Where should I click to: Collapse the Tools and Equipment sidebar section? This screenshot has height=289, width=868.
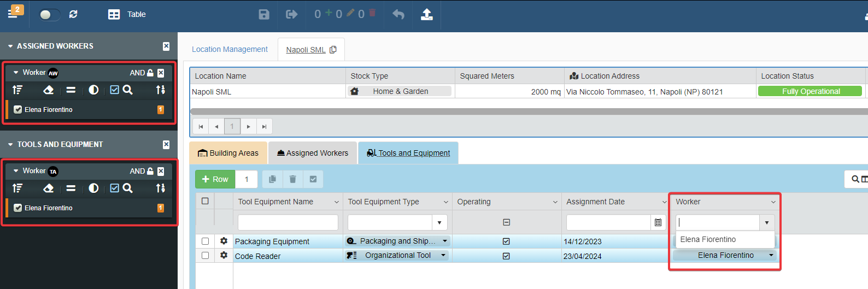10,145
